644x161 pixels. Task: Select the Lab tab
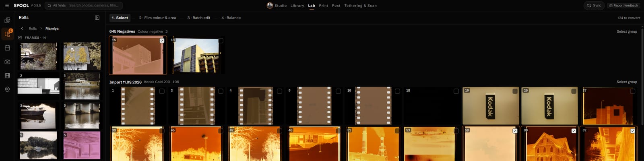tap(312, 6)
